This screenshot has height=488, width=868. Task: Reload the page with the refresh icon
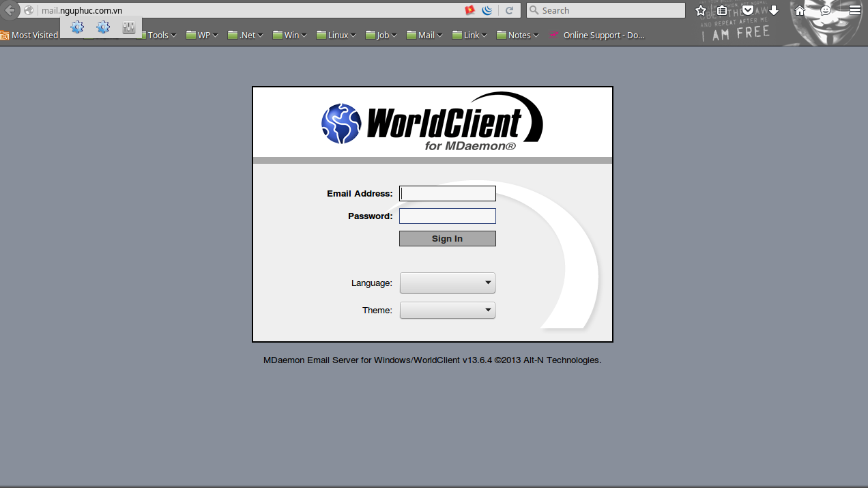tap(509, 10)
